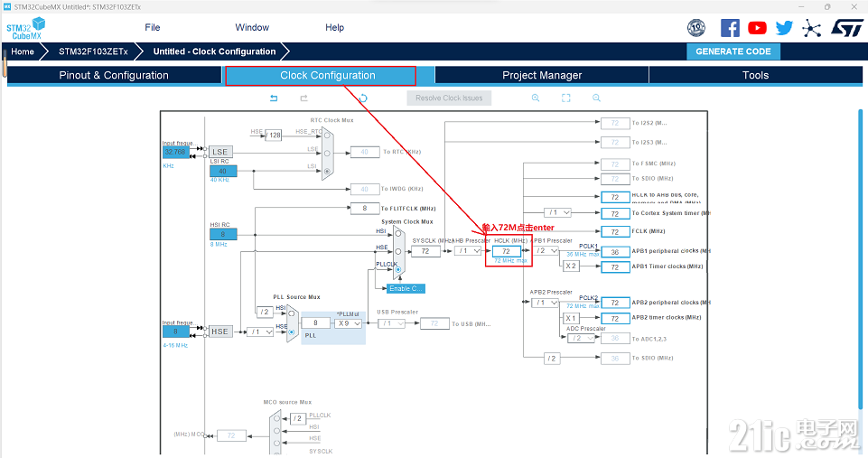Click the STM32CubeMX logo

(x=25, y=28)
